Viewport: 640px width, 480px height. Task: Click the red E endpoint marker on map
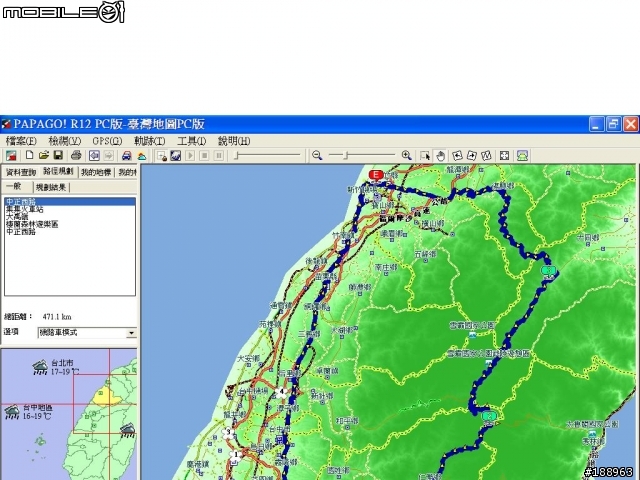pyautogui.click(x=376, y=176)
